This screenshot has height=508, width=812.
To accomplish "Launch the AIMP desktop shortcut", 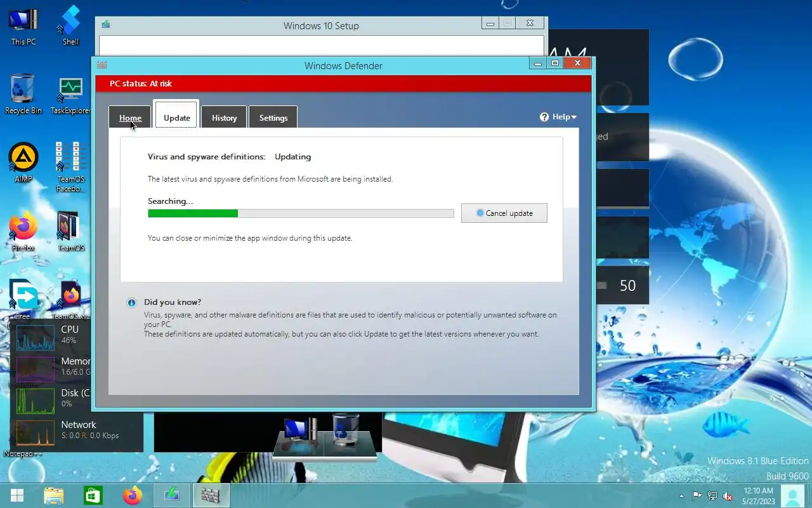I will 23,163.
